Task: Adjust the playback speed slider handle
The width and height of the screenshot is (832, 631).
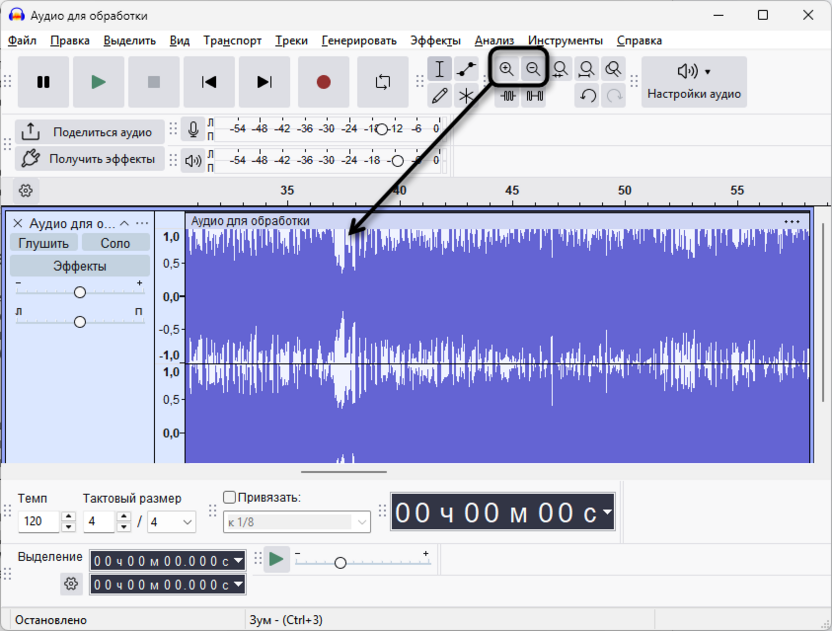Action: coord(340,562)
